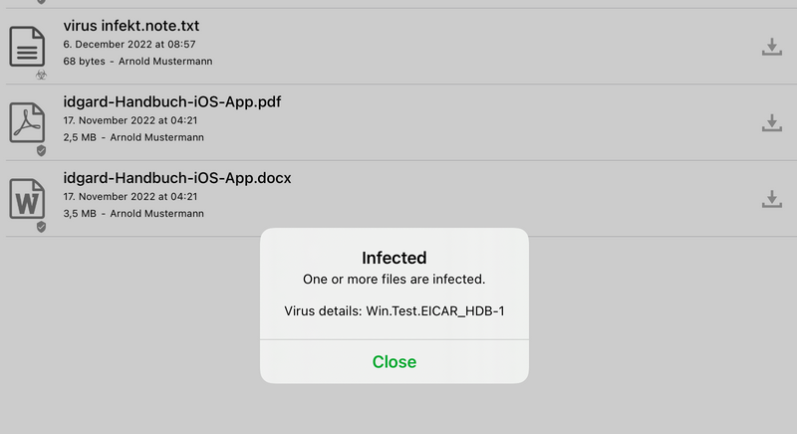Open the file named virus infekt.note.txt
The width and height of the screenshot is (797, 434).
(x=131, y=25)
